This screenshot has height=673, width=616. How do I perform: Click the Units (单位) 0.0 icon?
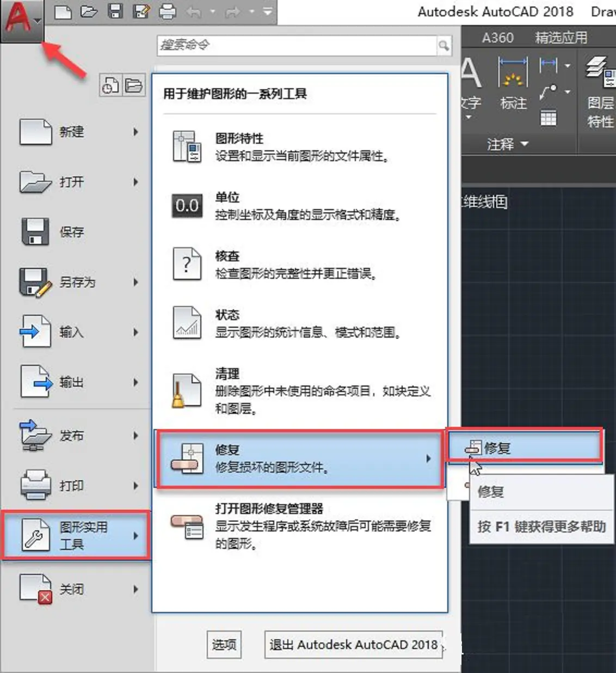point(187,206)
